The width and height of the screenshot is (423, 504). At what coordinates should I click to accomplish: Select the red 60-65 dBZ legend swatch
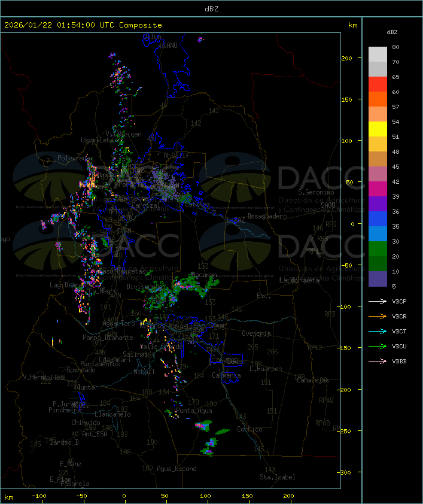click(x=378, y=84)
